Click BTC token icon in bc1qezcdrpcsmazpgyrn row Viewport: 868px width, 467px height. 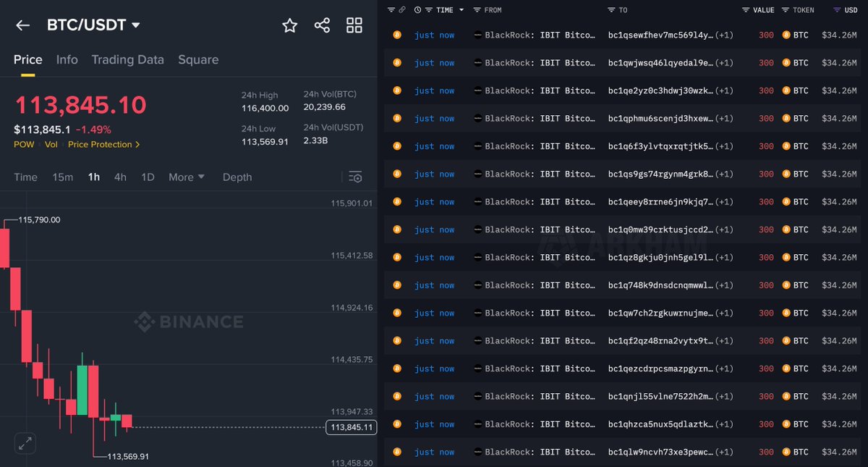[786, 369]
